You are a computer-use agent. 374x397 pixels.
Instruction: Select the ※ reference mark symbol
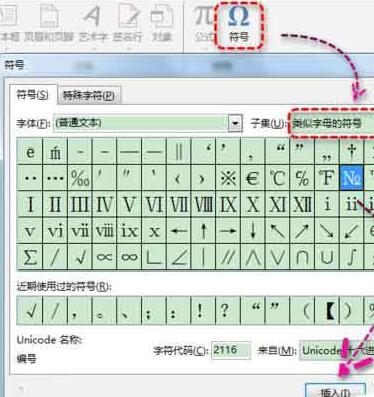coord(228,178)
